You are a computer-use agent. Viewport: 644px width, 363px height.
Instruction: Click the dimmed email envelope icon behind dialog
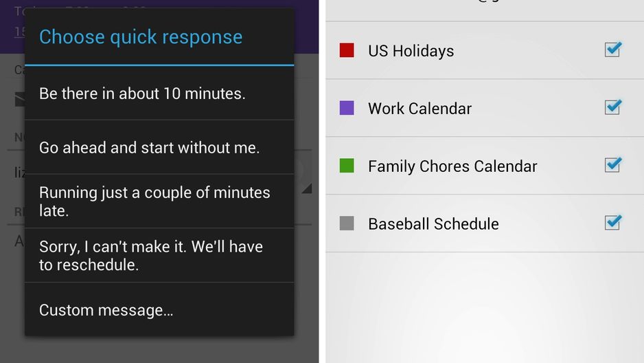[20, 100]
